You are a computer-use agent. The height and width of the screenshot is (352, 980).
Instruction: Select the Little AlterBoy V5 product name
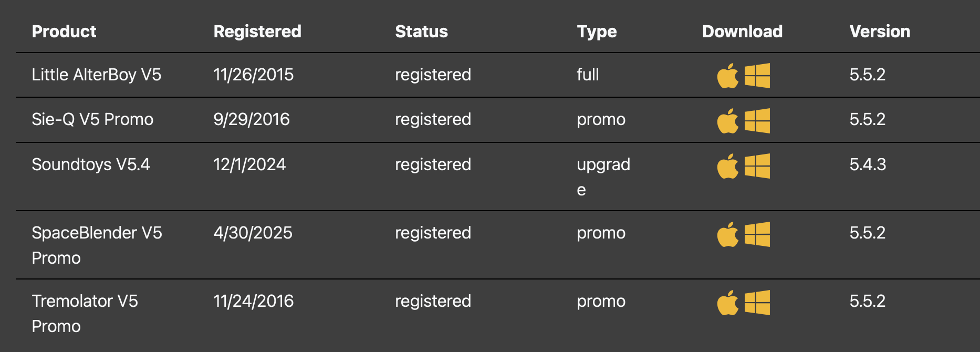coord(96,75)
